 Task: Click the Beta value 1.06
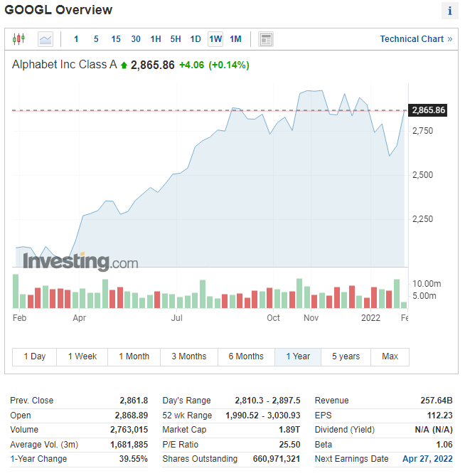(444, 445)
